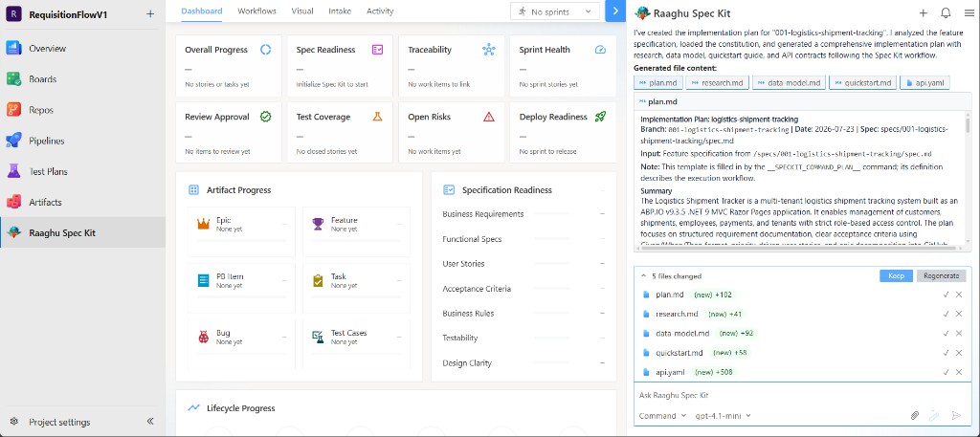Click the Task clipboard icon

point(318,280)
